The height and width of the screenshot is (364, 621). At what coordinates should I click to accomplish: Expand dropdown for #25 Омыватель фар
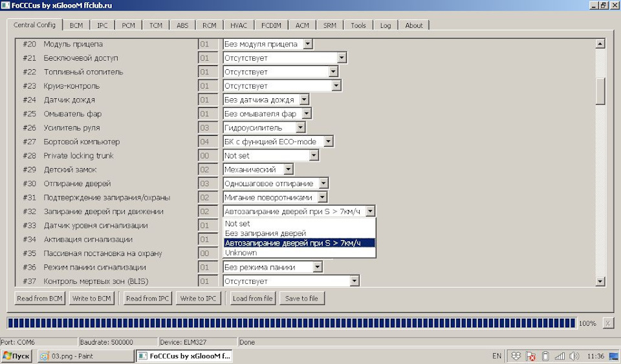[x=306, y=114]
